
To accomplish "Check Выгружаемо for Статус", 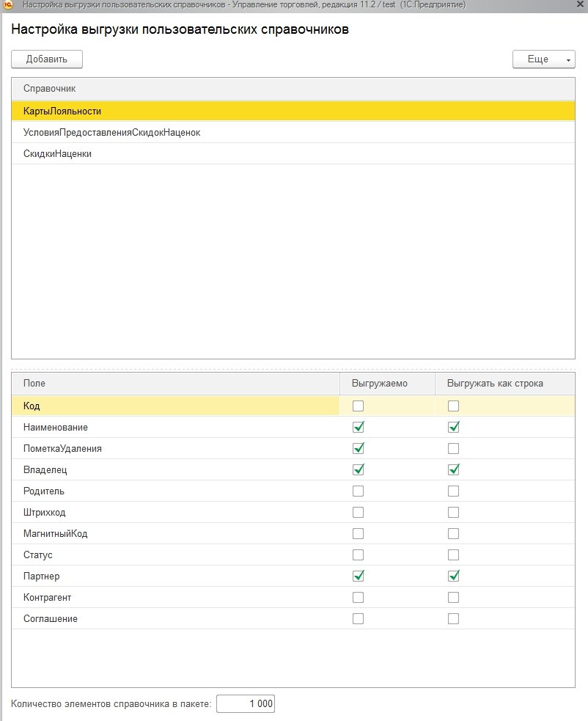I will coord(358,555).
